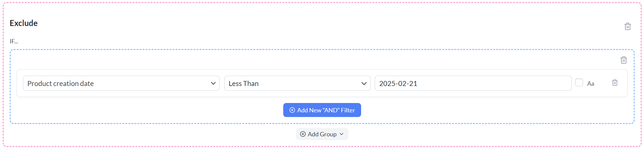Click the plus-circle icon beside Add Group
This screenshot has height=149, width=644.
pyautogui.click(x=303, y=134)
